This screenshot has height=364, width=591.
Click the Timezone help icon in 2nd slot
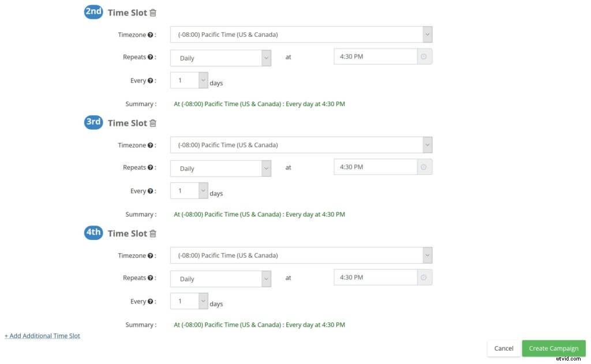click(x=149, y=35)
